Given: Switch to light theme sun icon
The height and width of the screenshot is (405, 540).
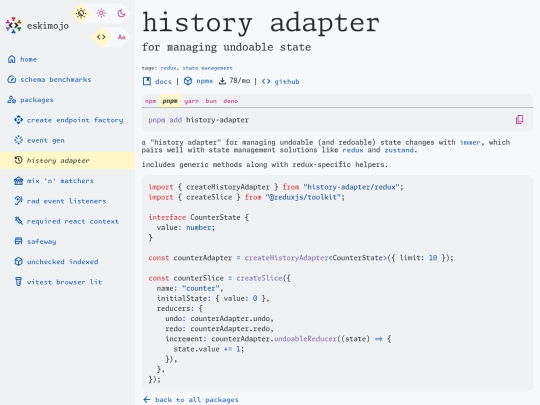Looking at the screenshot, I should coord(101,13).
